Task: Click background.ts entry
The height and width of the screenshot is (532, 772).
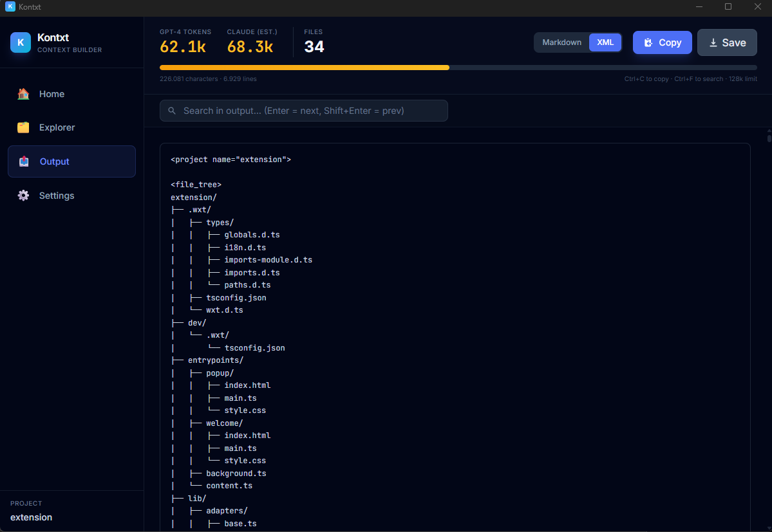Action: click(x=236, y=473)
